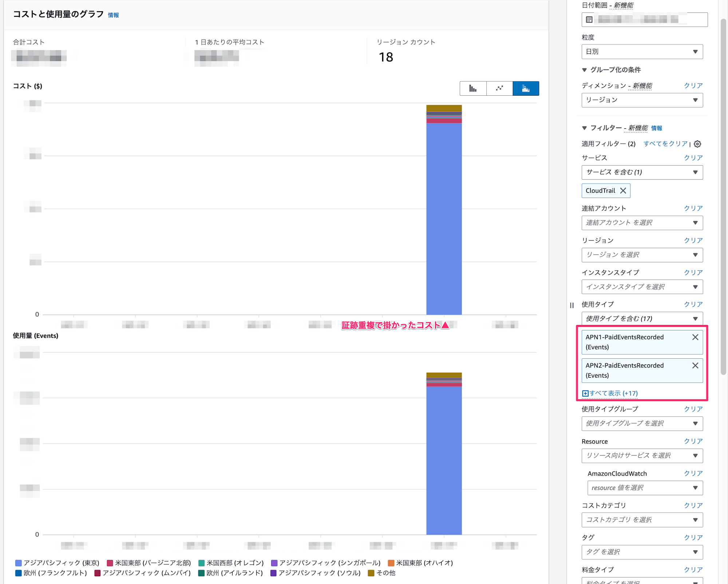Open the ディメンション リージョン dropdown
This screenshot has height=584, width=728.
click(642, 100)
